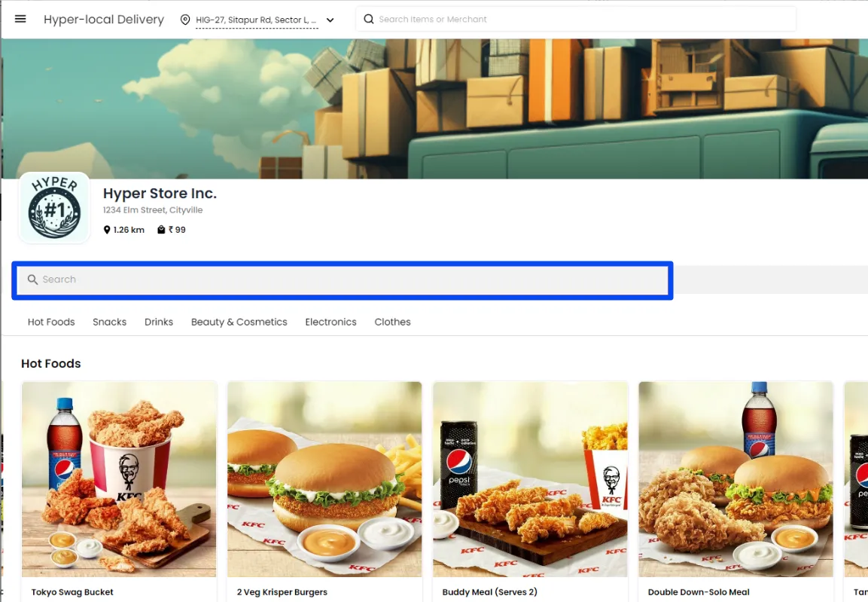Open the Tokyo Swag Bucket image

click(x=119, y=479)
